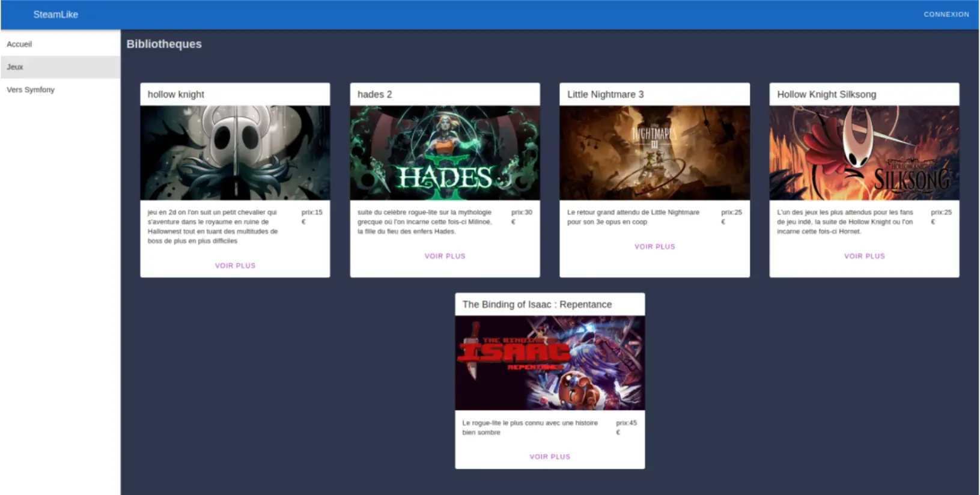Go to Accueil in the sidebar
Screen dimensions: 980x495
click(19, 44)
